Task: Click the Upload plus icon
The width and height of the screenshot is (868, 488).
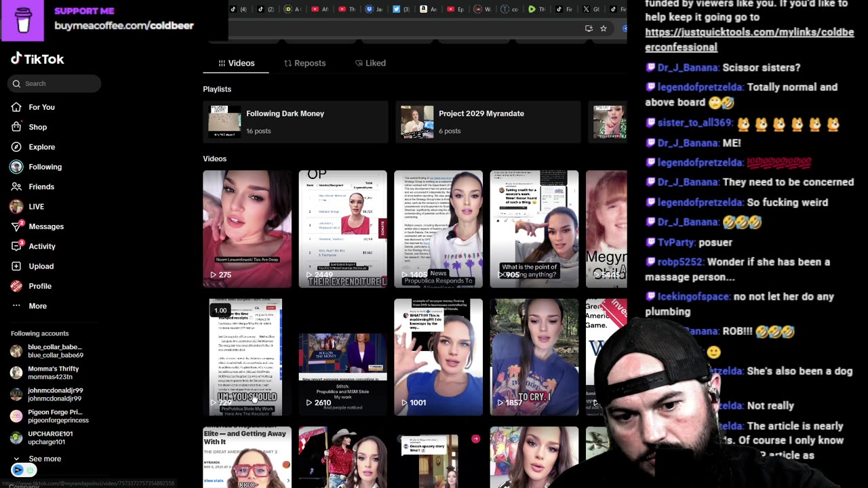Action: tap(16, 266)
